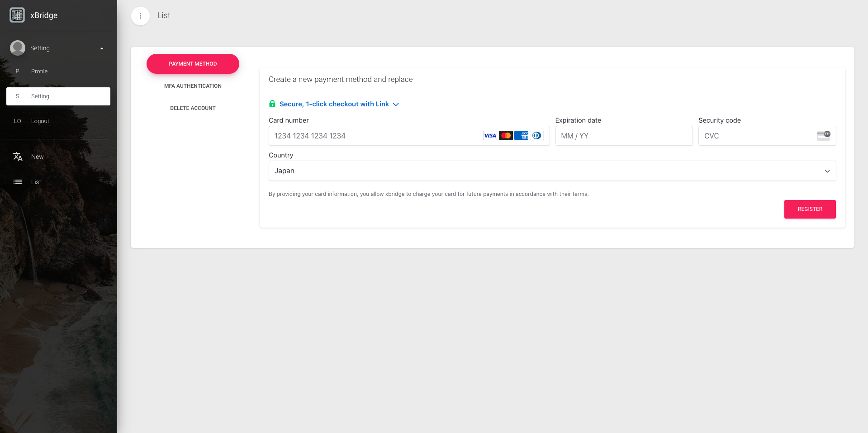The width and height of the screenshot is (868, 433).
Task: Click Logout in the sidebar
Action: [x=40, y=121]
